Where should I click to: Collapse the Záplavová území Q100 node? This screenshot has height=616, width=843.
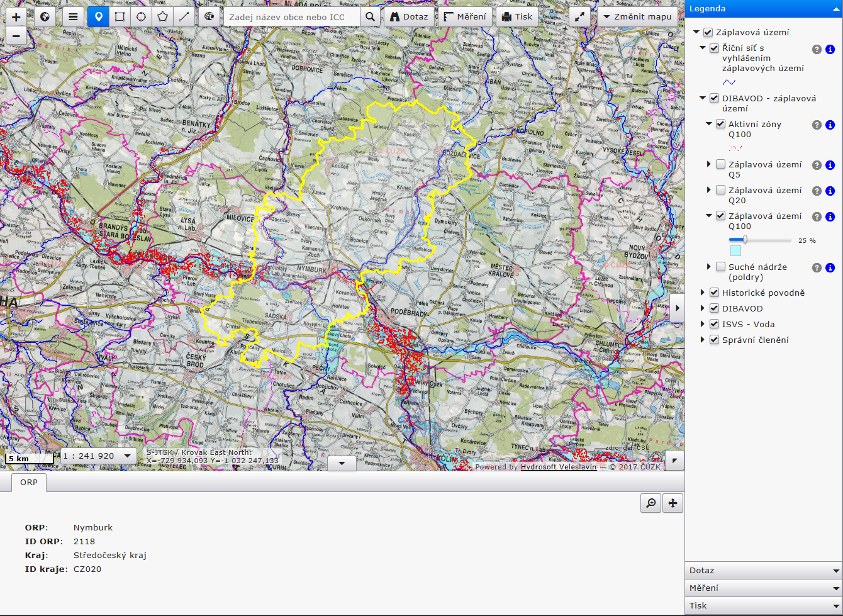[709, 216]
